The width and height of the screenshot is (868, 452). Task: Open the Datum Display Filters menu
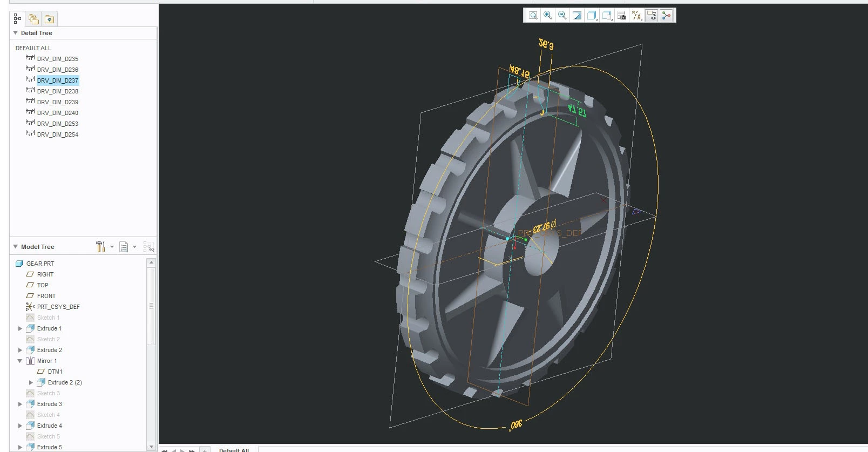point(637,15)
